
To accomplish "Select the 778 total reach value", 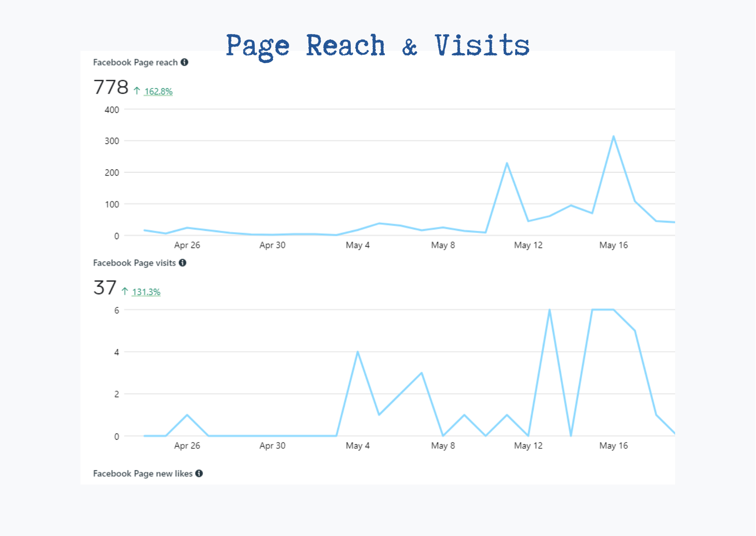I will tap(111, 87).
